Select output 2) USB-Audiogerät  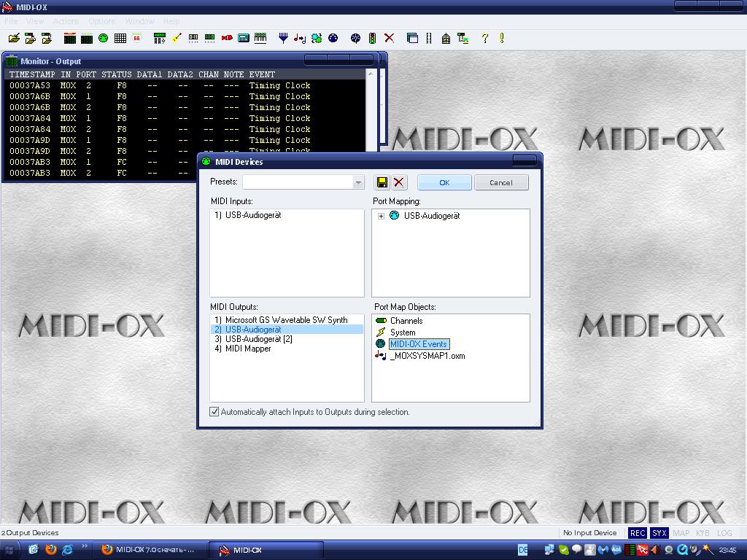pyautogui.click(x=287, y=330)
